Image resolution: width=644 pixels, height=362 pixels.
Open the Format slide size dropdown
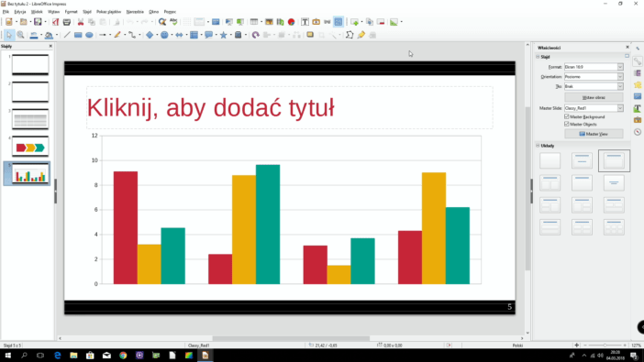(594, 67)
